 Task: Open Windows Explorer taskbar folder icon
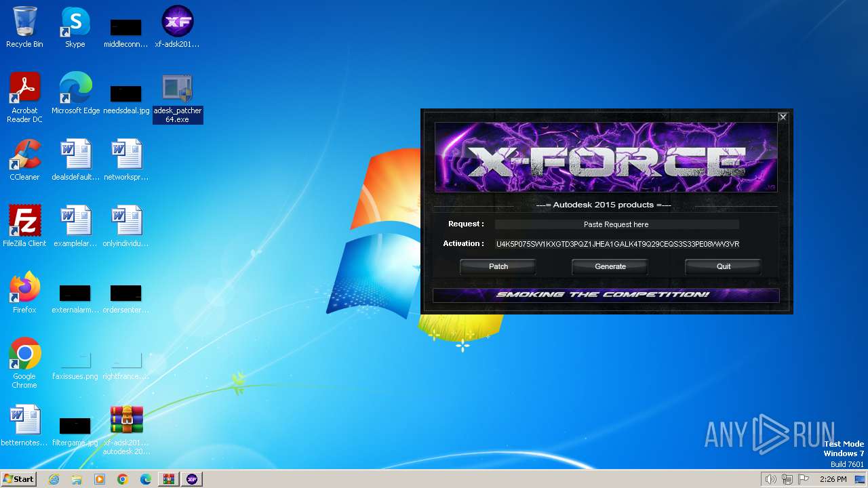(77, 479)
